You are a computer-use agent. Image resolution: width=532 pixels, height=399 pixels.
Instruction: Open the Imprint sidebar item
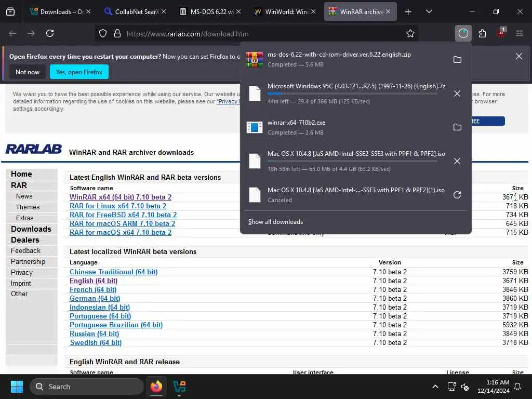point(21,283)
